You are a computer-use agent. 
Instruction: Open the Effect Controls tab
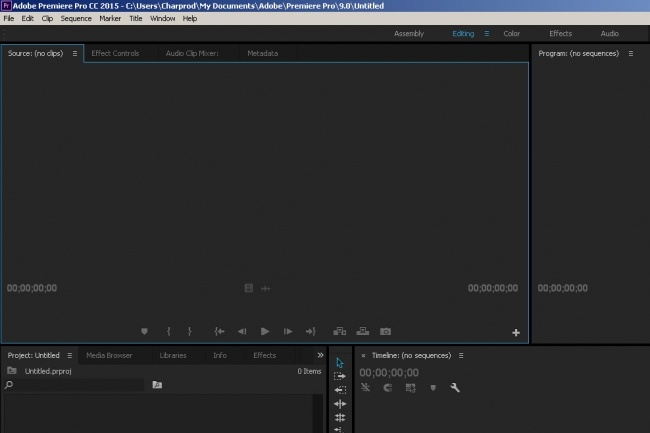(115, 53)
